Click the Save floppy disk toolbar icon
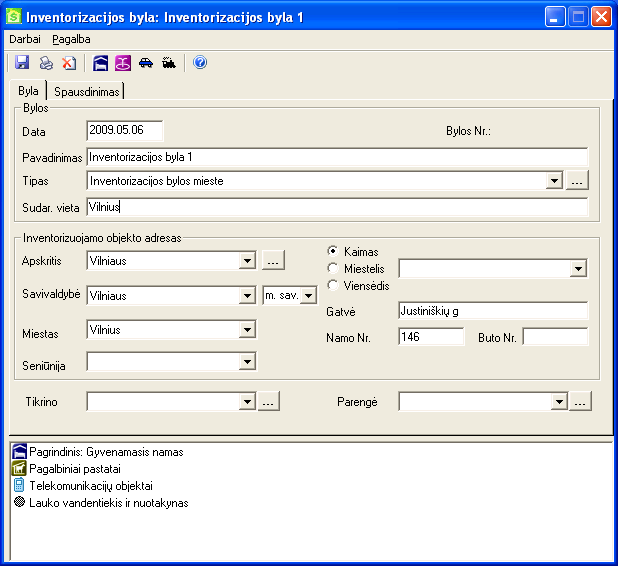 tap(22, 63)
